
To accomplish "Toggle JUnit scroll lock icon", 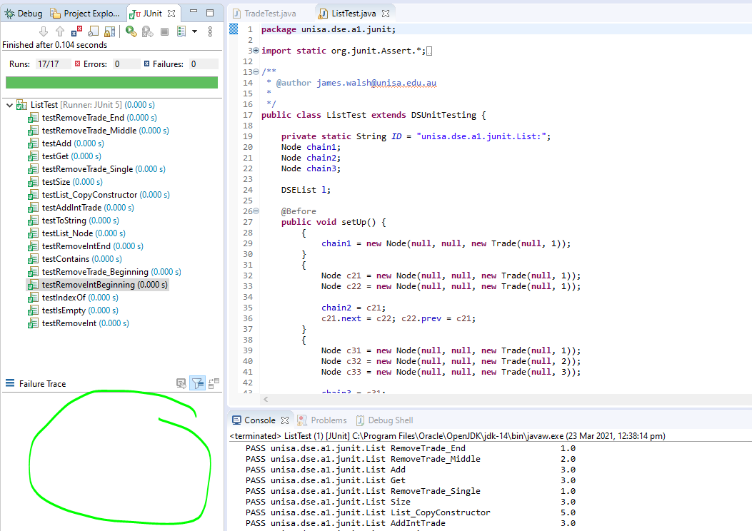I will pos(110,32).
